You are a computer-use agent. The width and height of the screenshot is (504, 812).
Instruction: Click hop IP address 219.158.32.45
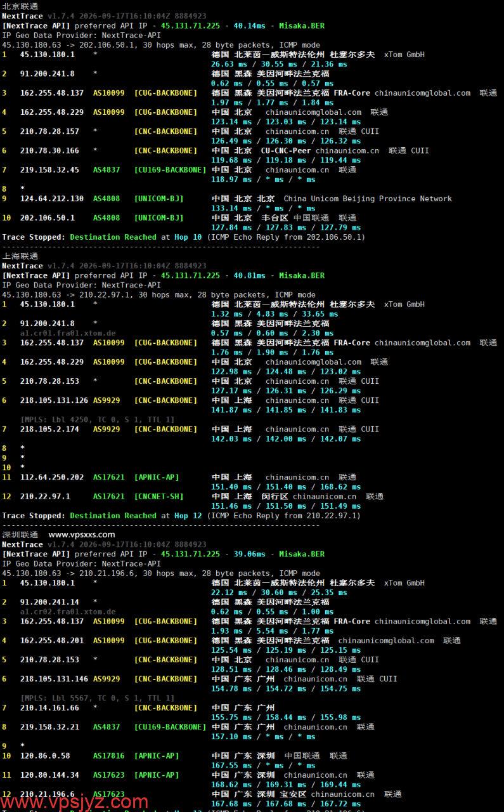point(49,169)
